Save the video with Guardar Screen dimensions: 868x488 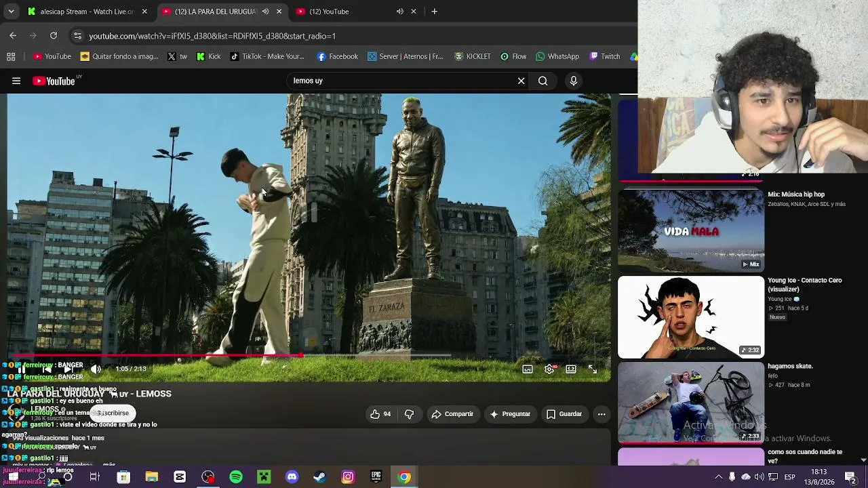pyautogui.click(x=564, y=414)
